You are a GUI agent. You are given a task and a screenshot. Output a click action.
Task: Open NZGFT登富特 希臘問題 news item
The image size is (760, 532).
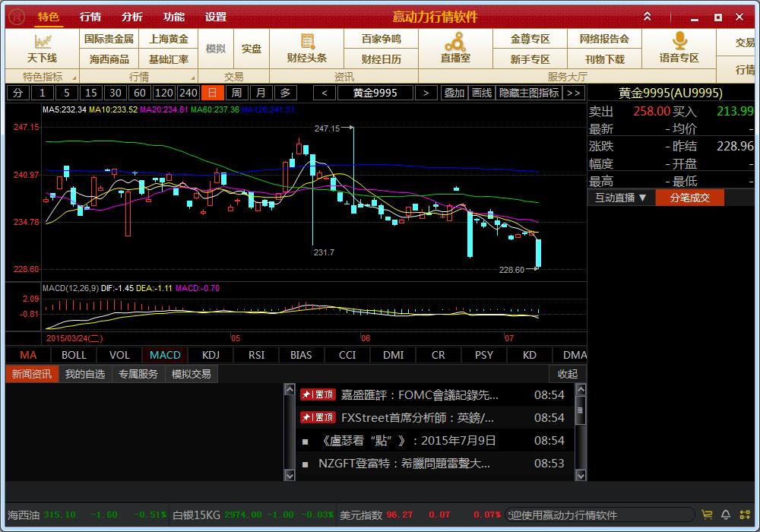435,463
